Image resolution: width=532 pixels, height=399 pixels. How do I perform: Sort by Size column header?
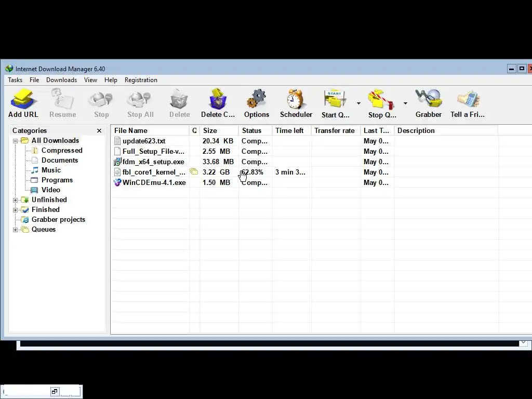[219, 130]
